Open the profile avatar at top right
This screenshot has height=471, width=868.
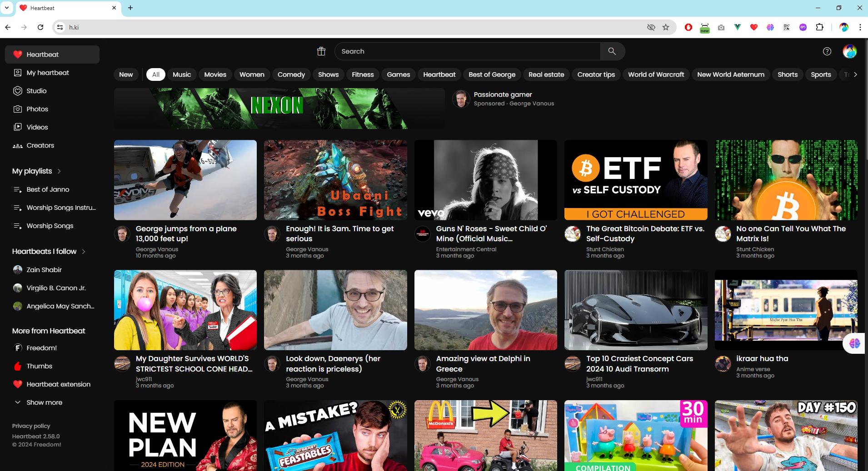(x=850, y=51)
